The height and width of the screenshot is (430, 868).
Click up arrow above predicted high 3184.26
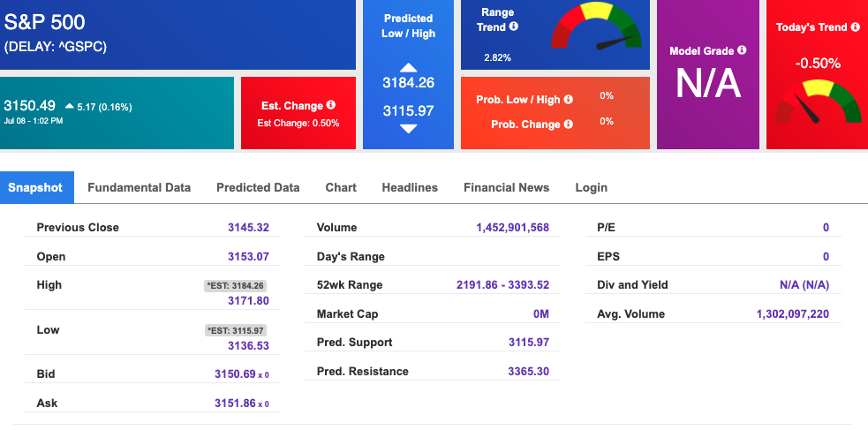pyautogui.click(x=409, y=67)
